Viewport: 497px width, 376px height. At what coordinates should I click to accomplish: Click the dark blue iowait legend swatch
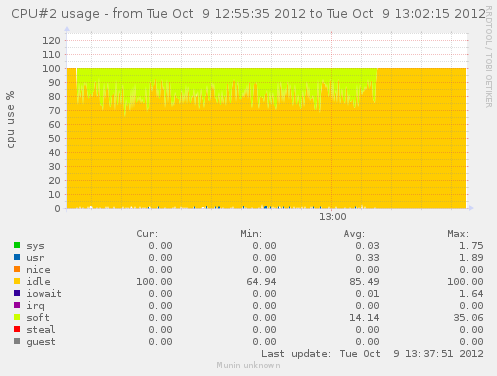pyautogui.click(x=17, y=293)
